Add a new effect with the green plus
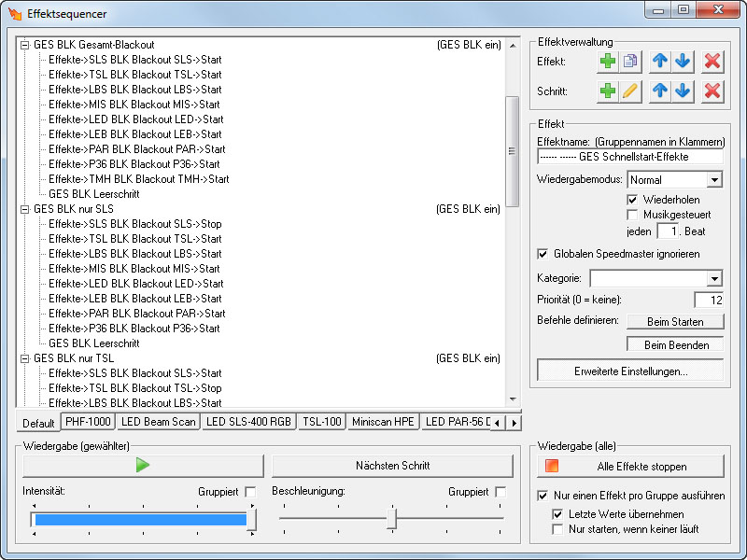The image size is (747, 560). (608, 61)
